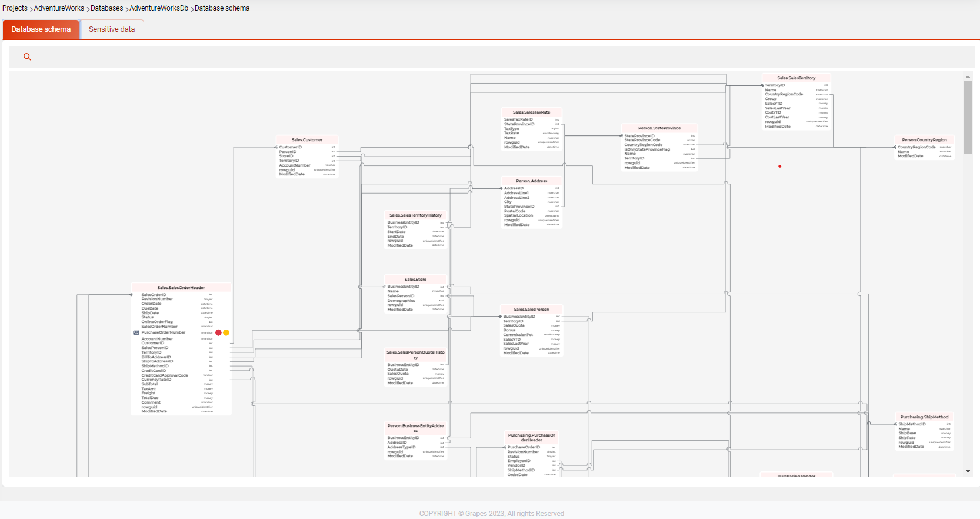Click StartDate column in Sales.SalesTerritoryHistory
Viewport: 980px width, 519px height.
click(x=396, y=232)
